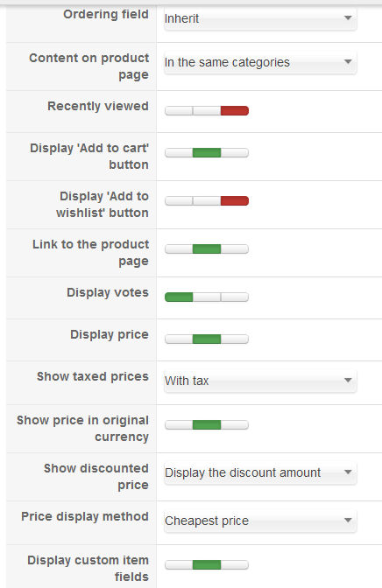Set Display custom item fields toggle to right option
Viewport: 382px width, 588px height.
235,564
